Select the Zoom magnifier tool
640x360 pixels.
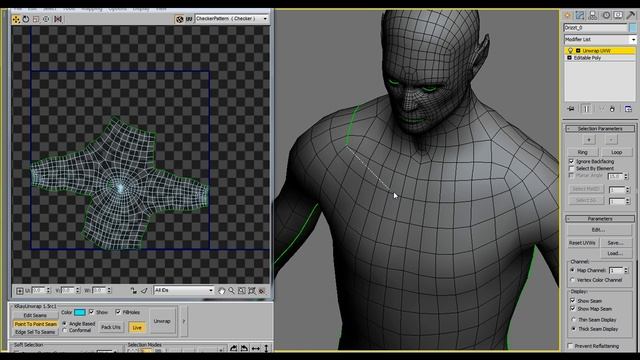(231, 291)
